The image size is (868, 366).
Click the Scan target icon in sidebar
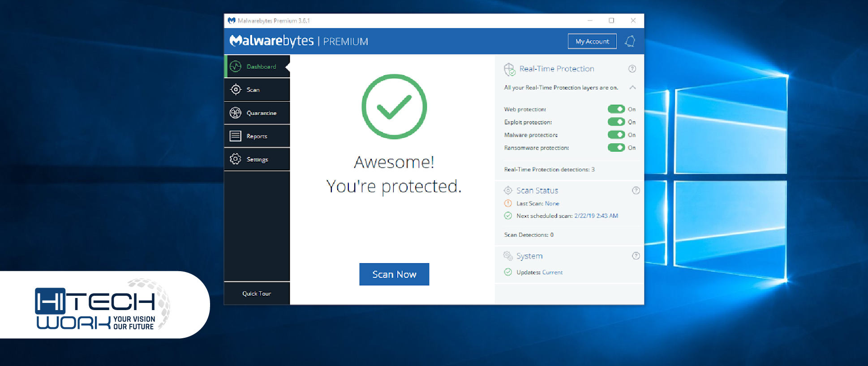point(236,89)
